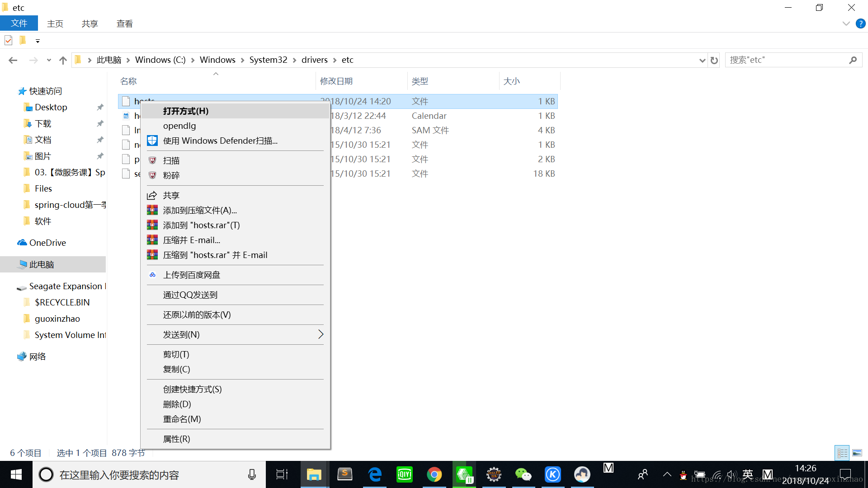The image size is (868, 488).
Task: Click the Windows Defender shield icon
Action: point(152,141)
